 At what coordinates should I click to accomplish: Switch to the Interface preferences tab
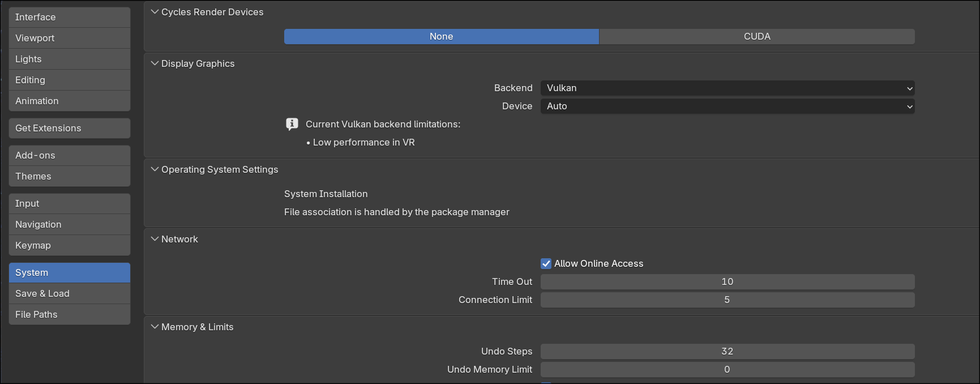pyautogui.click(x=70, y=17)
